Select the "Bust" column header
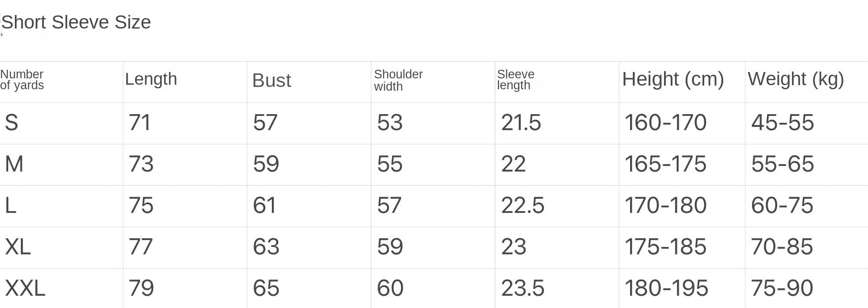This screenshot has width=868, height=308. [271, 81]
